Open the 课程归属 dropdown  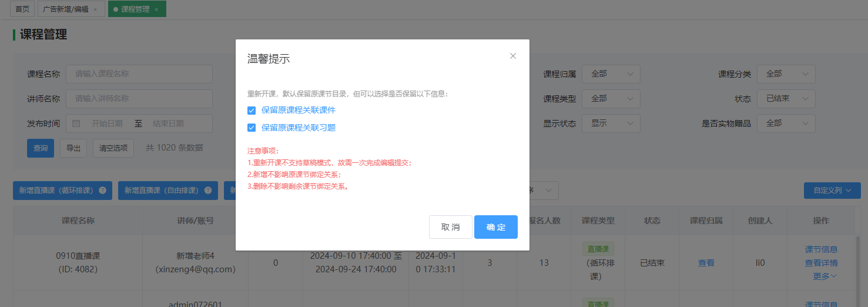(x=611, y=74)
